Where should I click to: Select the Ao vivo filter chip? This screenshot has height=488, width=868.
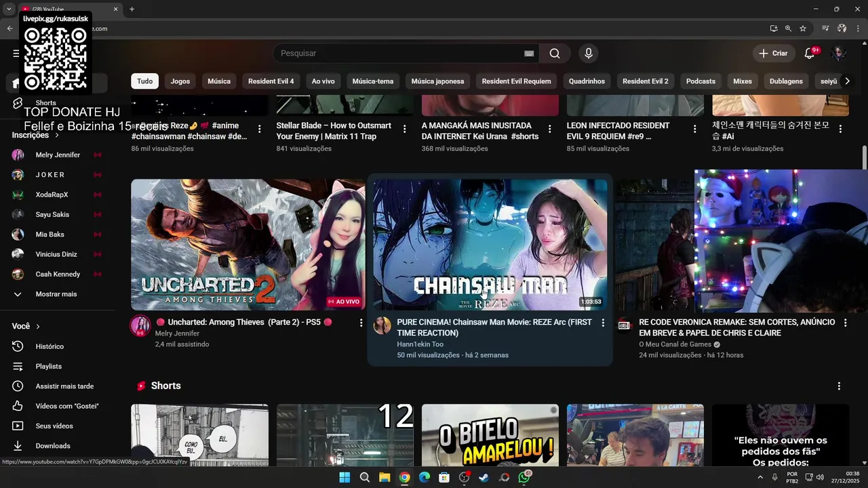[x=323, y=81]
